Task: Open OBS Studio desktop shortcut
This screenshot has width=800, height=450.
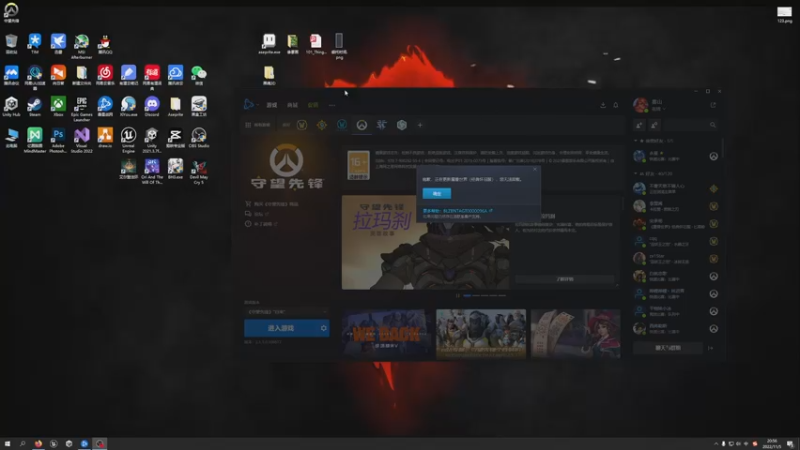Action: tap(199, 138)
